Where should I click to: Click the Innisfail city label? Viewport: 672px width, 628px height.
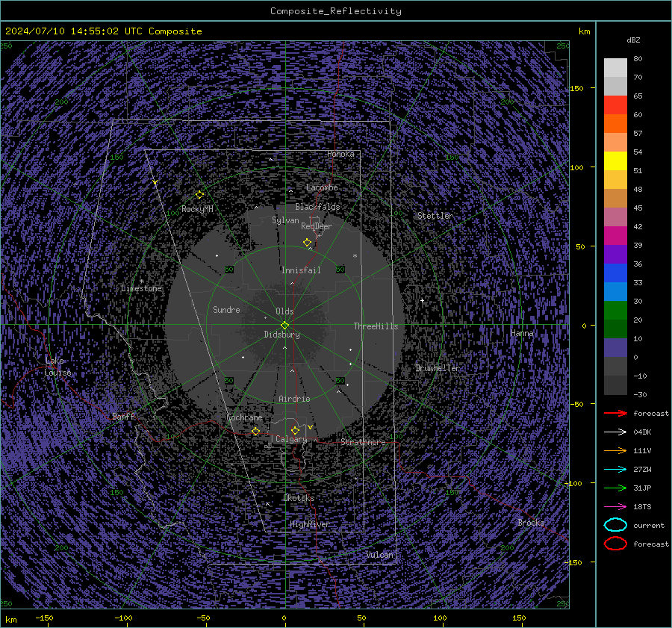coord(301,270)
